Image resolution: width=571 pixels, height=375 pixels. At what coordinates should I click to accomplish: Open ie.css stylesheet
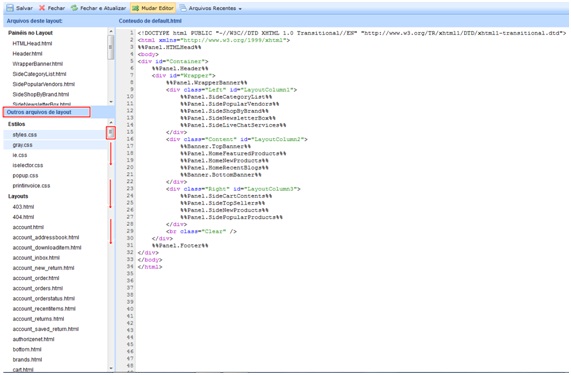point(20,155)
